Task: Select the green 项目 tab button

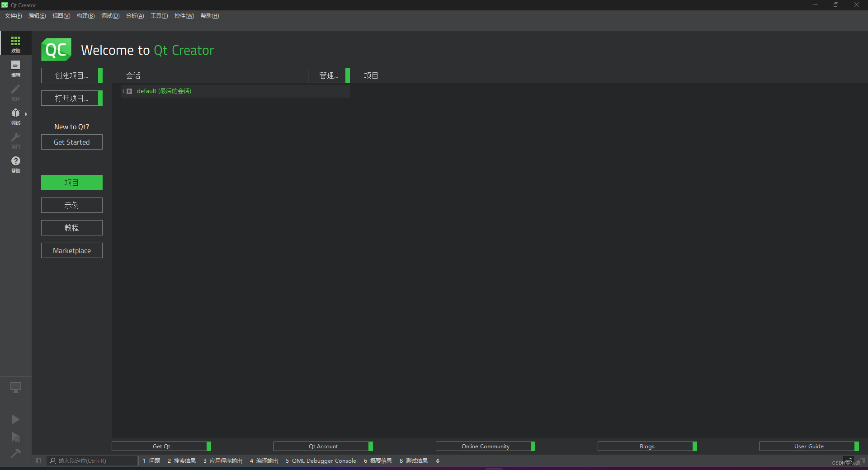Action: coord(72,183)
